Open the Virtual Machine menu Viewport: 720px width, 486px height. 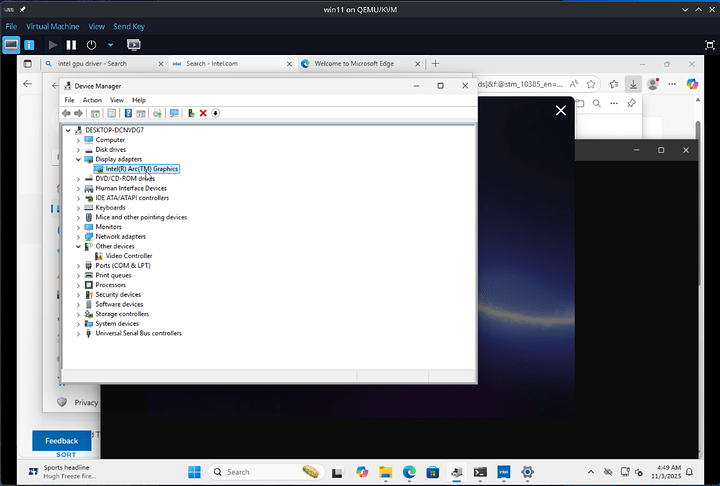(52, 27)
